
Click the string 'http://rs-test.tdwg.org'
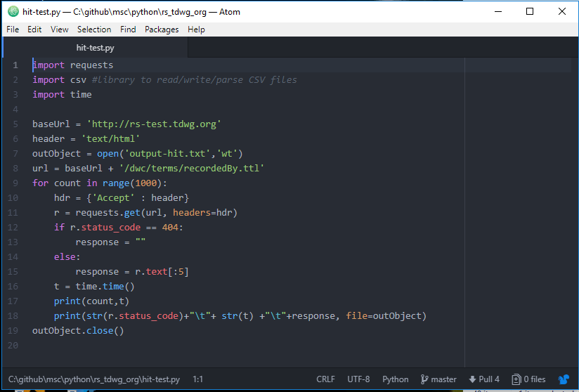pos(154,124)
